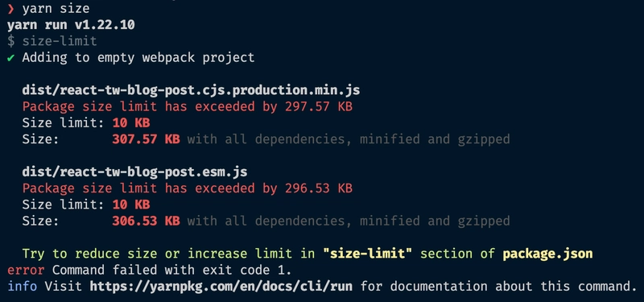
Task: Click the yarn size command text
Action: coord(56,8)
